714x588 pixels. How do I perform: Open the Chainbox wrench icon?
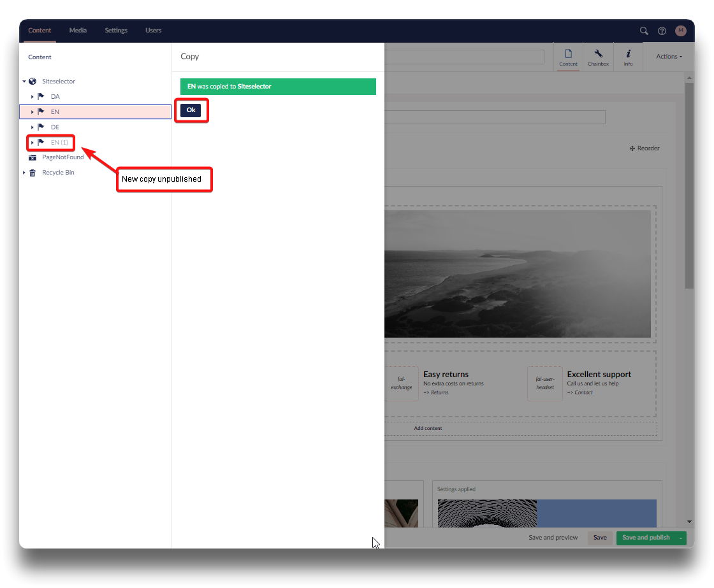click(598, 54)
